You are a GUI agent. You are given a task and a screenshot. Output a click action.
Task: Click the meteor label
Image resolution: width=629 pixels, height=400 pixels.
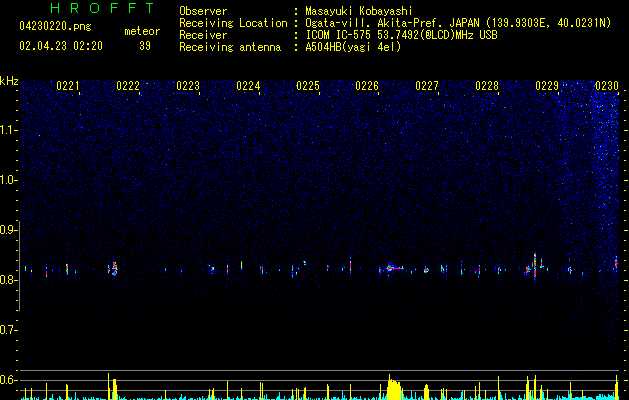point(142,31)
